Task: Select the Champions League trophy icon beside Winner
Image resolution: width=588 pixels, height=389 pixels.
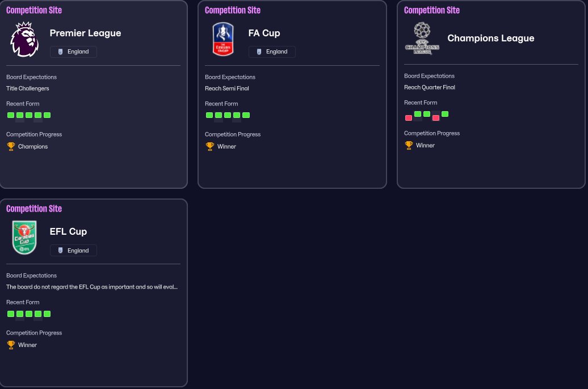Action: [409, 145]
